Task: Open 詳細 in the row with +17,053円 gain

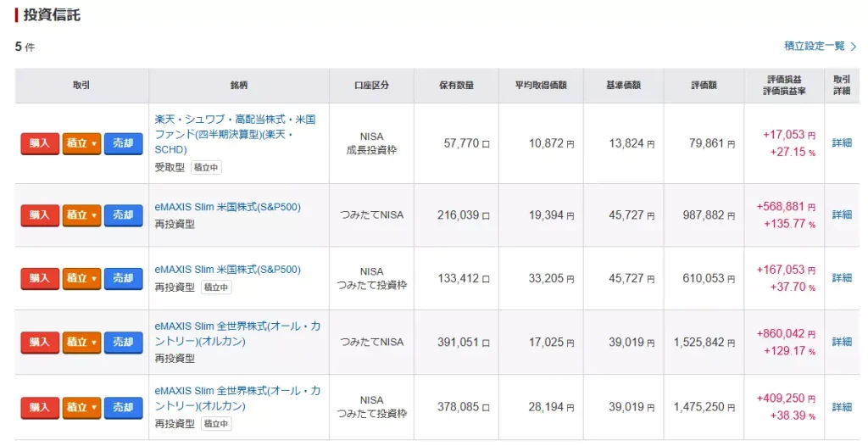Action: 842,143
